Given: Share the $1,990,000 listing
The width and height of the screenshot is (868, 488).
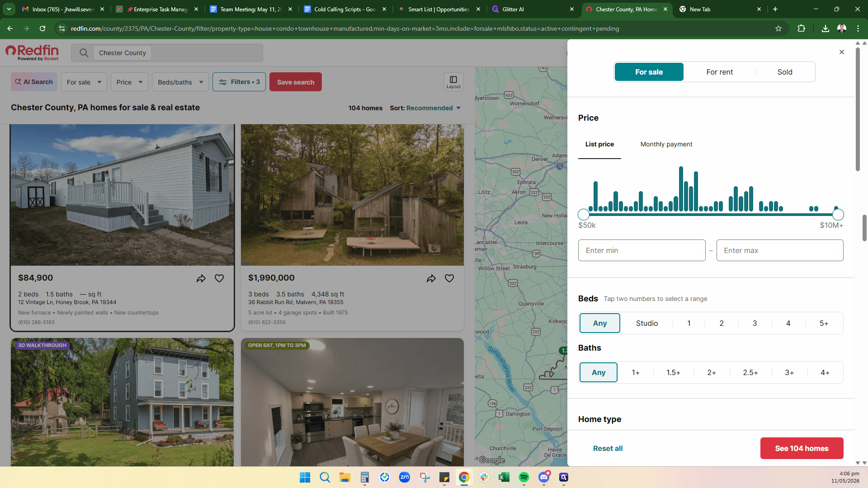Looking at the screenshot, I should [431, 278].
